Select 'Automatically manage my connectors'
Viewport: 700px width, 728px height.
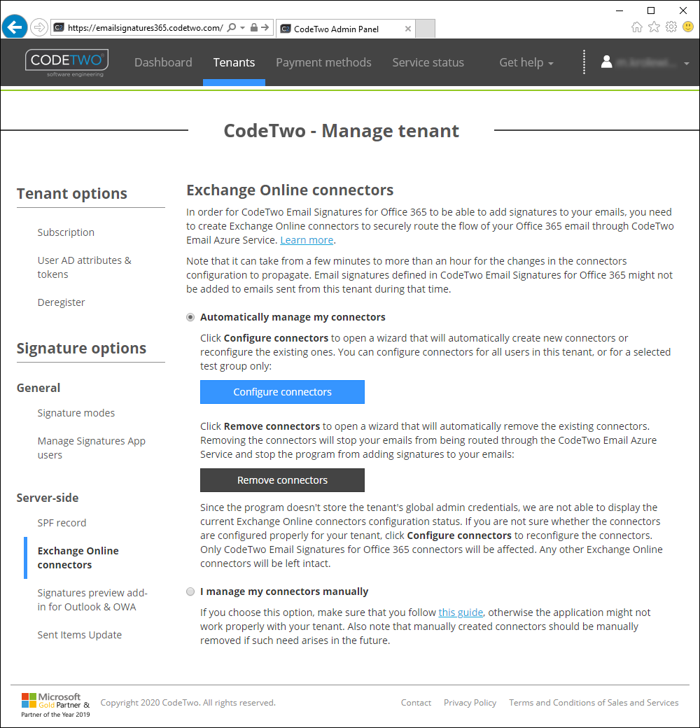[190, 317]
